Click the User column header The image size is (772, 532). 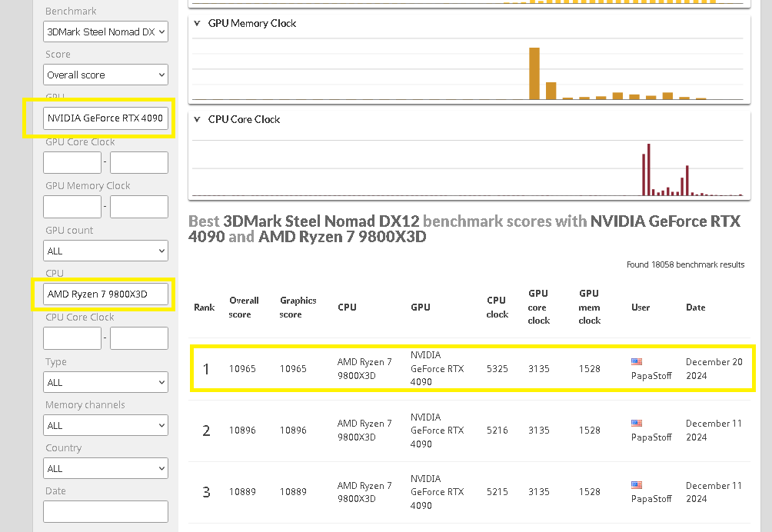point(641,307)
